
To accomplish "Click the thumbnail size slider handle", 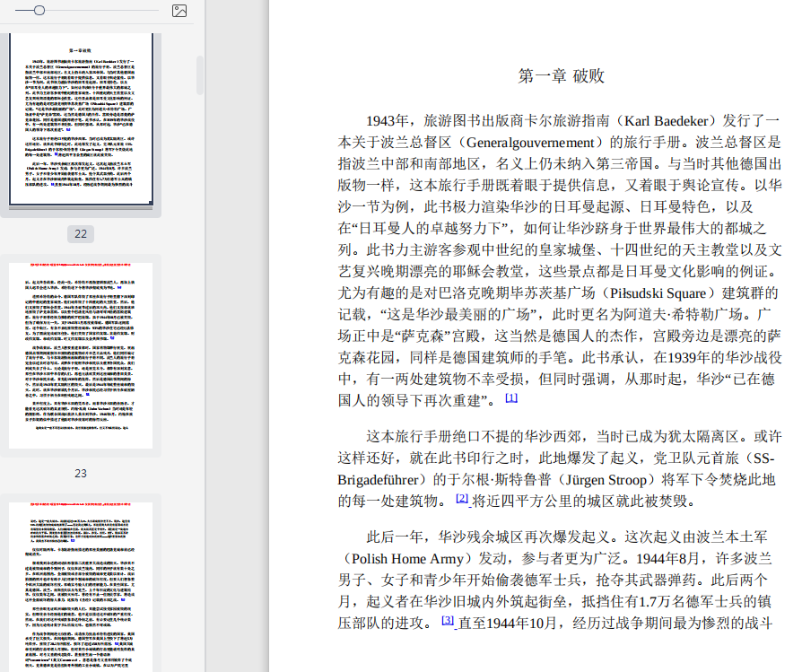I will click(39, 10).
